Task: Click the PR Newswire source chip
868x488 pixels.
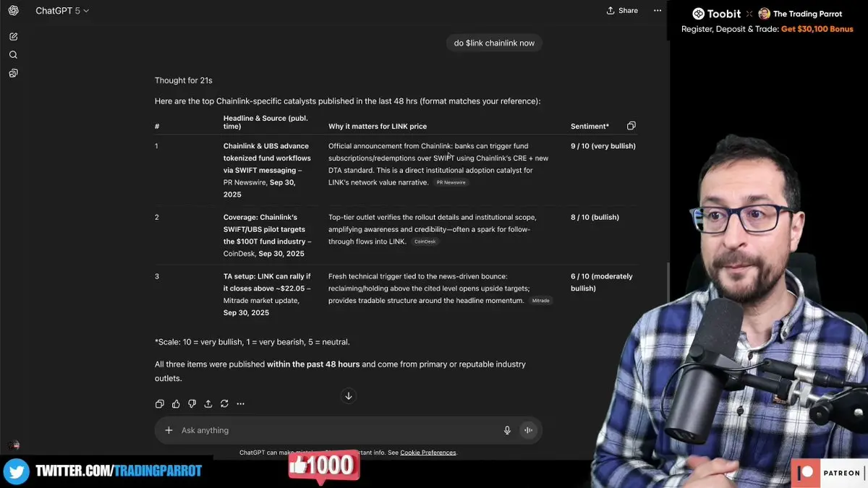Action: coord(451,183)
